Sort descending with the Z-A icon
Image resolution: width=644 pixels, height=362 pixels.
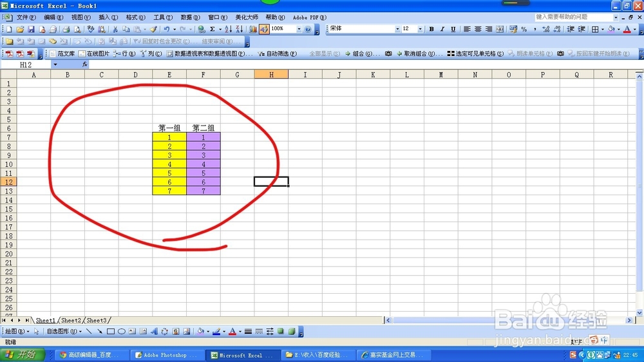(x=240, y=29)
